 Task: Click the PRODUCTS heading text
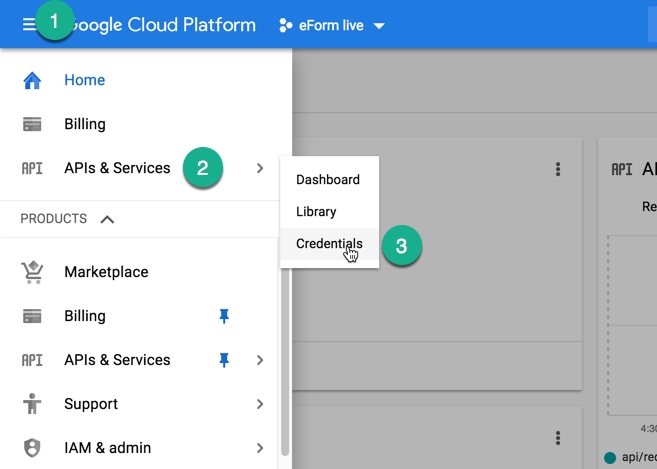54,219
